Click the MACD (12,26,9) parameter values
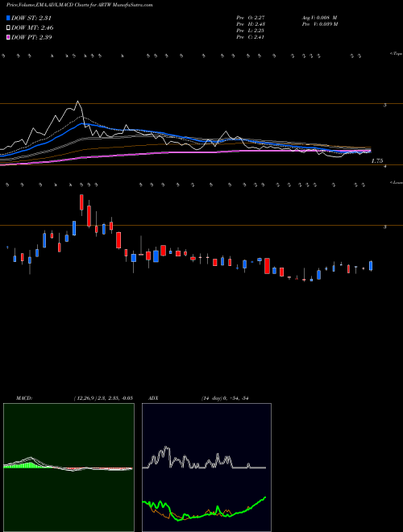403x532 pixels. point(103,398)
